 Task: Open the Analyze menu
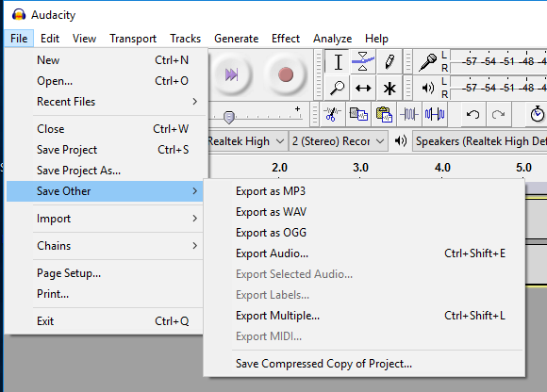tap(333, 39)
